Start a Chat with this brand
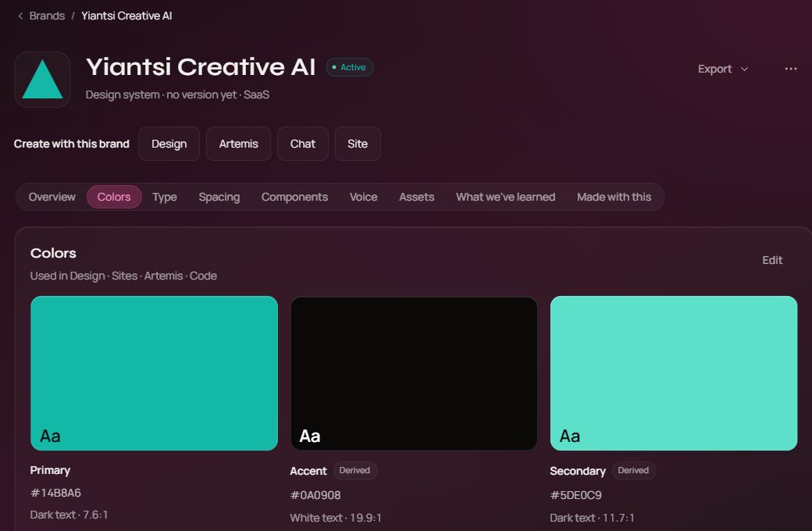This screenshot has height=531, width=812. pos(302,144)
